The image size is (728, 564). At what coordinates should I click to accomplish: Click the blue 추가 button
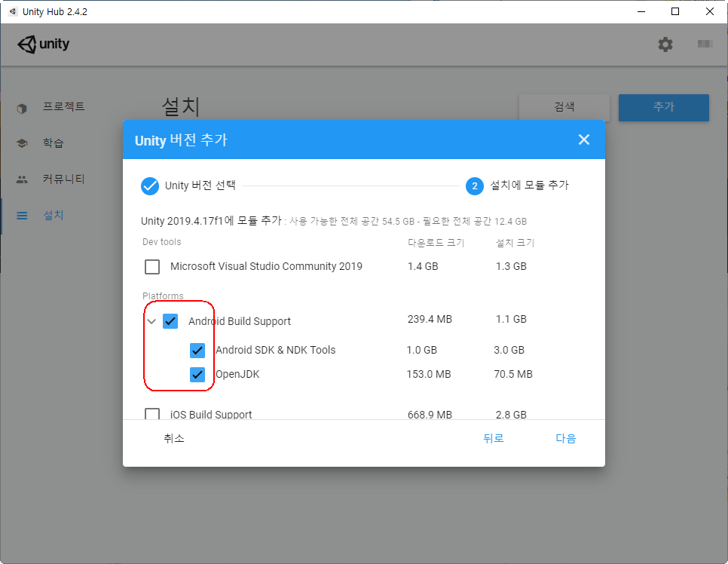click(x=663, y=107)
